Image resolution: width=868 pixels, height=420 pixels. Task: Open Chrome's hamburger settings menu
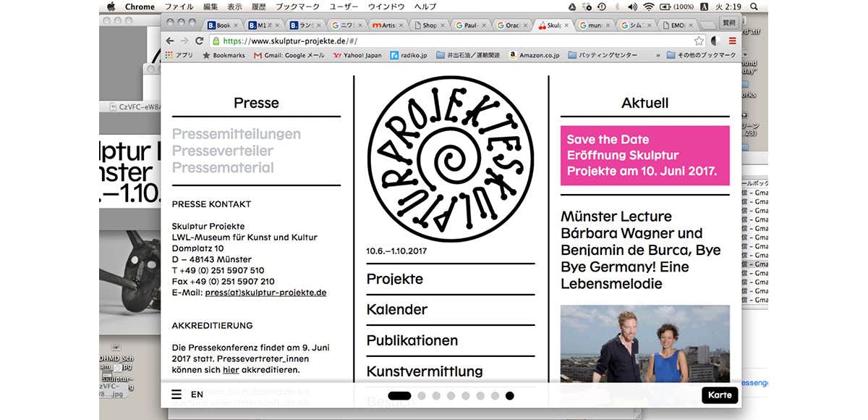[x=732, y=41]
